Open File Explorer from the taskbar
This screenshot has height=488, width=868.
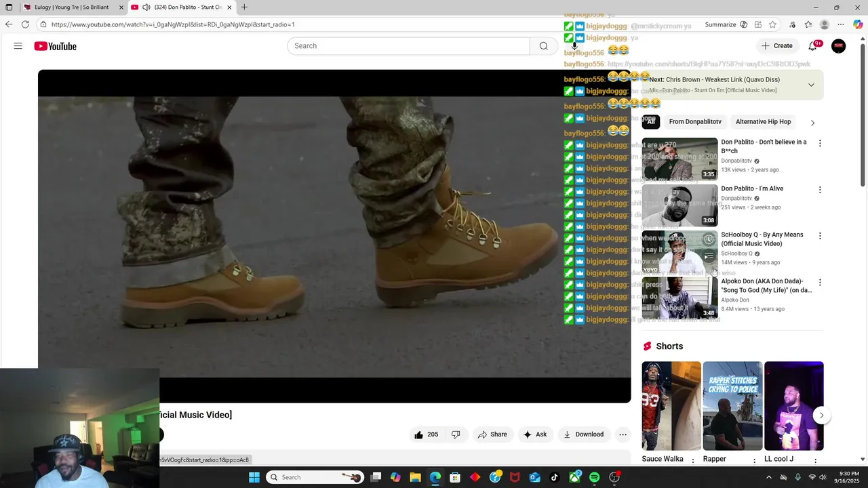[x=415, y=477]
